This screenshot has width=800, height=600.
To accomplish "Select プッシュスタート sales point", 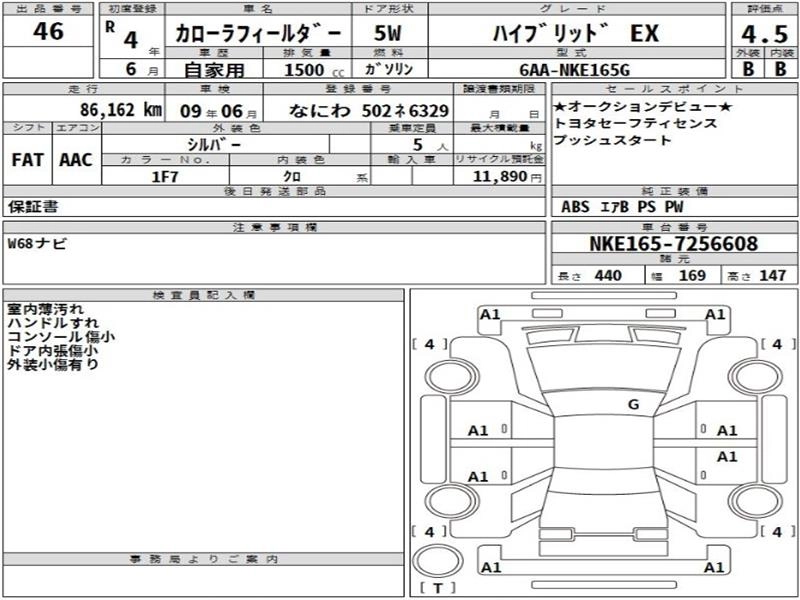I will point(612,140).
